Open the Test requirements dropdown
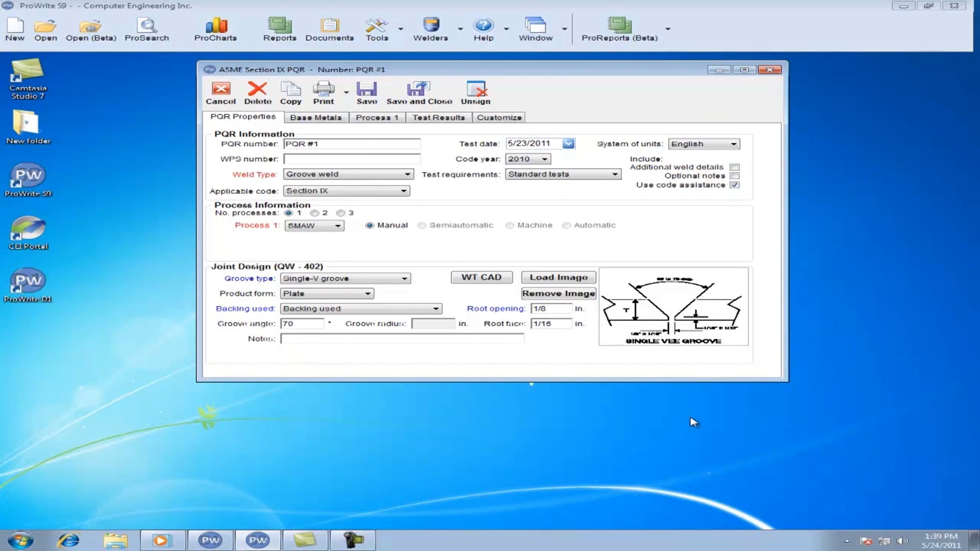Image resolution: width=980 pixels, height=551 pixels. pyautogui.click(x=615, y=174)
